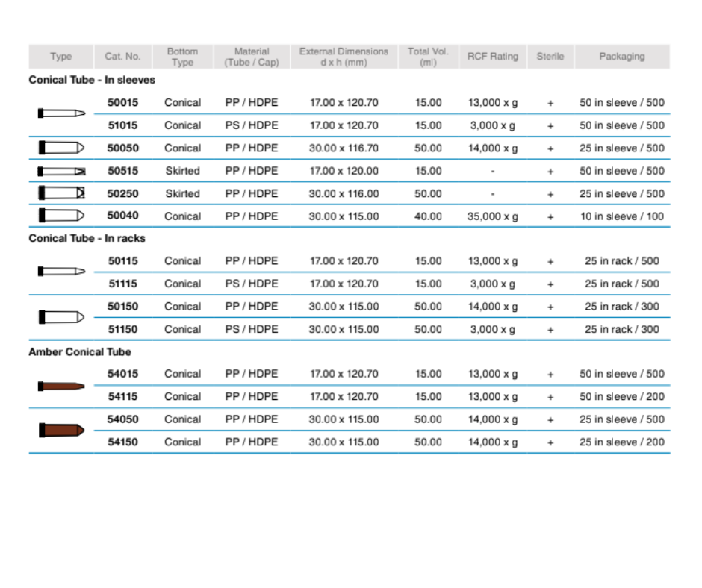Select the 10 in sleeve / 100 packaging cell

(x=621, y=216)
